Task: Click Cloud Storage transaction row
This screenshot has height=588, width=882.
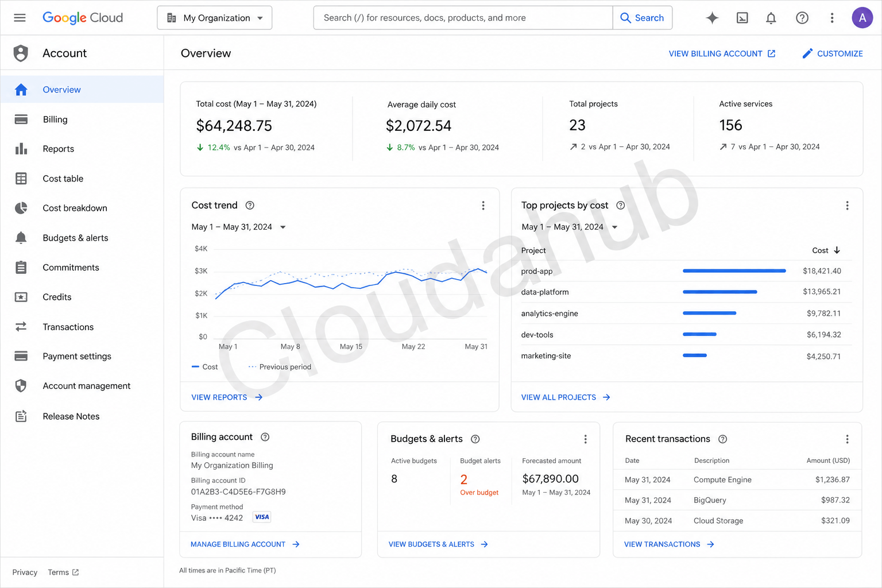Action: tap(737, 521)
